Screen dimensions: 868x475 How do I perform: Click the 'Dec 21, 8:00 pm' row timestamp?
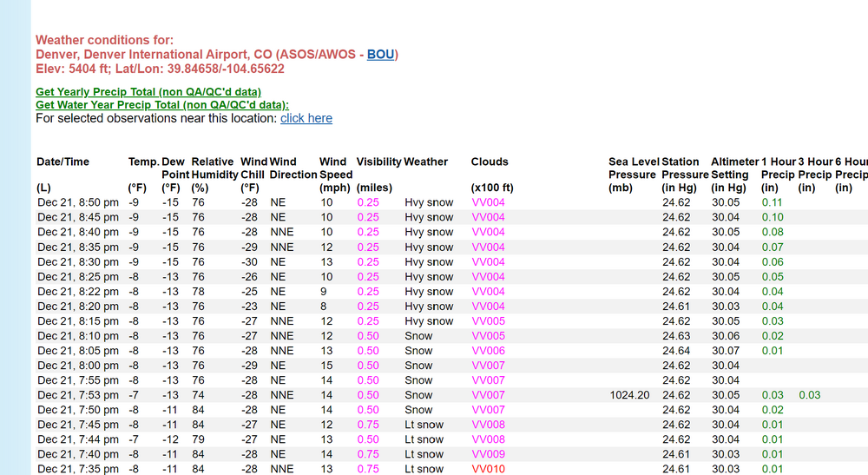coord(78,366)
